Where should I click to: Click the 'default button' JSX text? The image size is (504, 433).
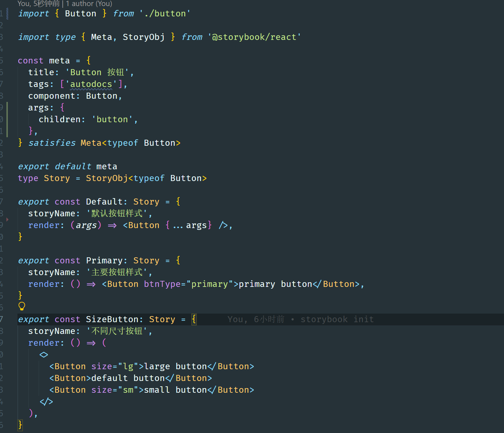(128, 378)
